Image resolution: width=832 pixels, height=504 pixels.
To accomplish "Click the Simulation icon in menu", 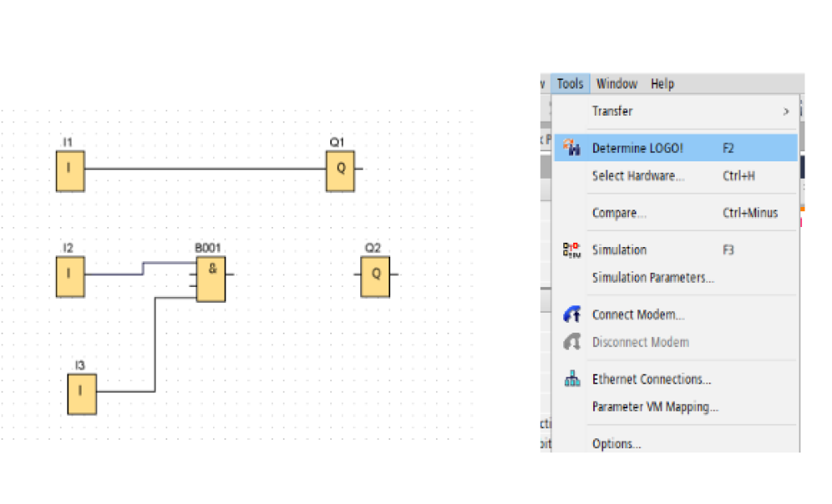I will pos(572,250).
